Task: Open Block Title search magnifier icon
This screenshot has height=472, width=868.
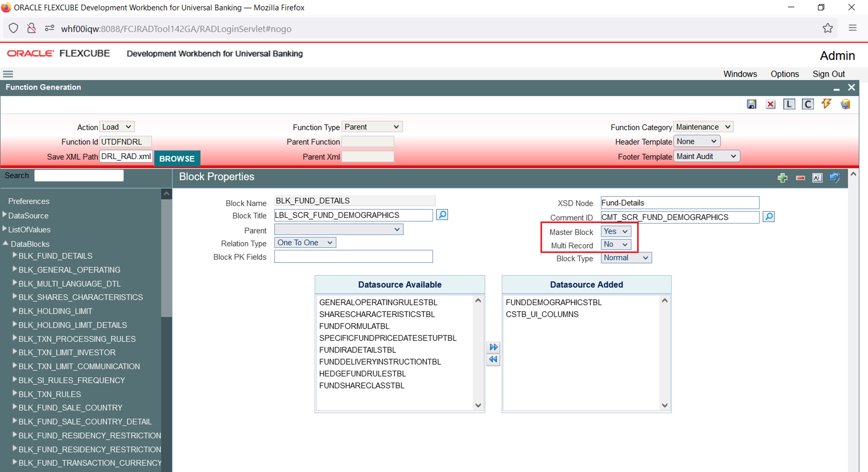Action: (x=442, y=214)
